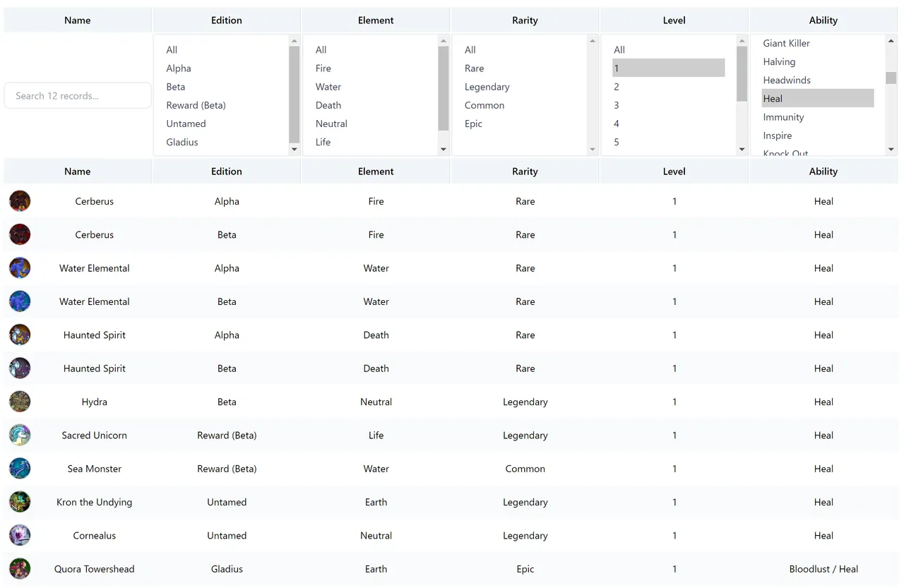The height and width of the screenshot is (588, 904).
Task: Click the Kron the Undying card icon
Action: [x=20, y=502]
